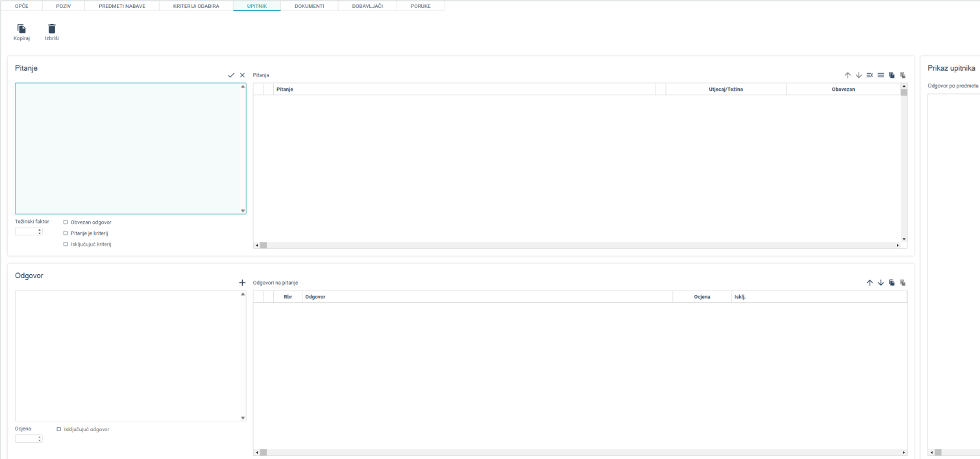Screen dimensions: 980x459
Task: Click the Težinski faktor spinner arrows
Action: click(40, 231)
